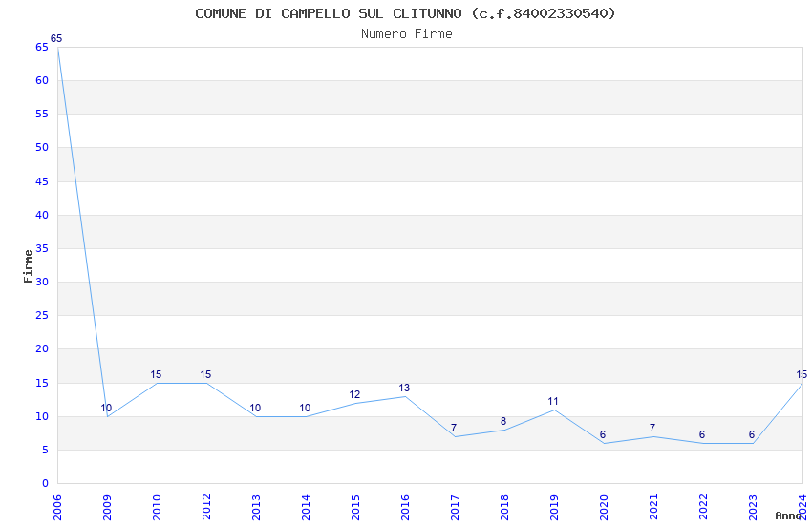Select the x-axis year label 2018
812x525 pixels.
point(505,508)
